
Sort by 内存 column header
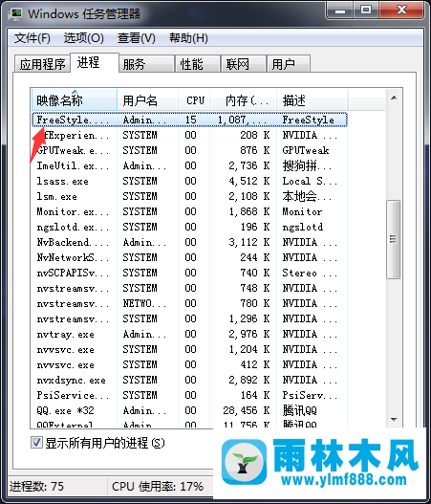click(x=244, y=100)
